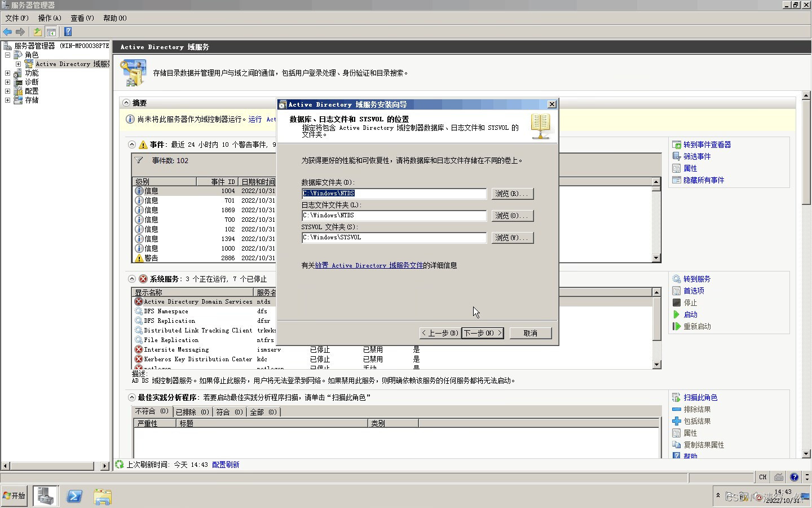
Task: Open Windows Explorer taskbar icon
Action: pyautogui.click(x=103, y=496)
